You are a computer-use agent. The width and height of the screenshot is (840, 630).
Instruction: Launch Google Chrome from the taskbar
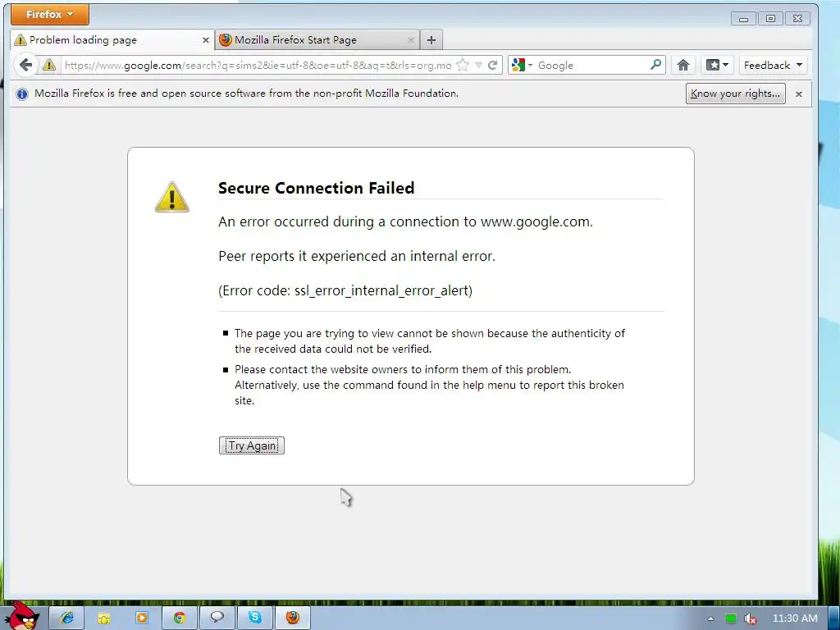click(180, 618)
